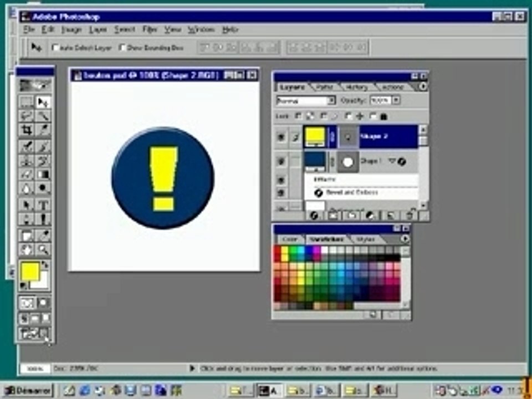532x399 pixels.
Task: Hide the Shape 2 layer via eye icon
Action: 281,137
